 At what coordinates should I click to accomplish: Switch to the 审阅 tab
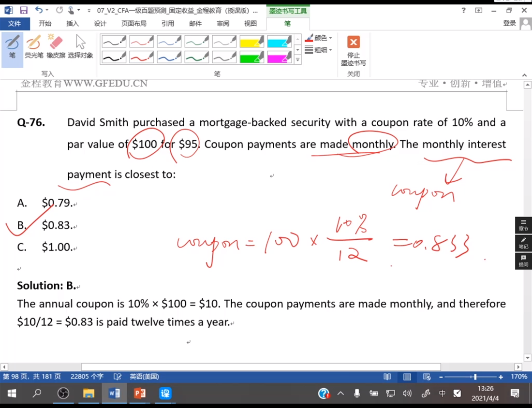[x=223, y=23]
